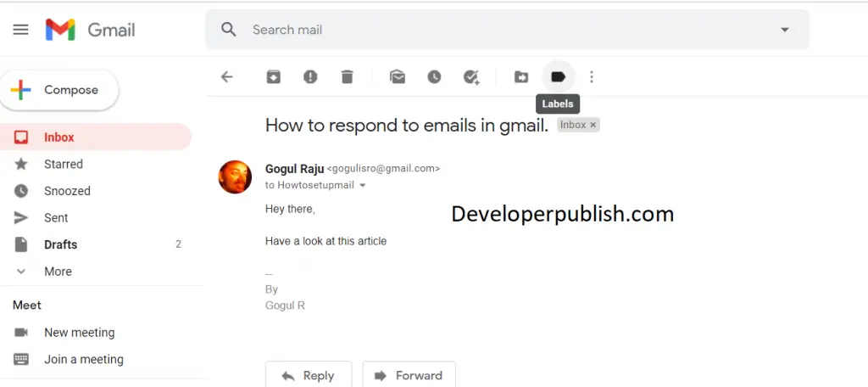Screen dimensions: 868x387
Task: Remove the Inbox label with x
Action: tap(593, 126)
